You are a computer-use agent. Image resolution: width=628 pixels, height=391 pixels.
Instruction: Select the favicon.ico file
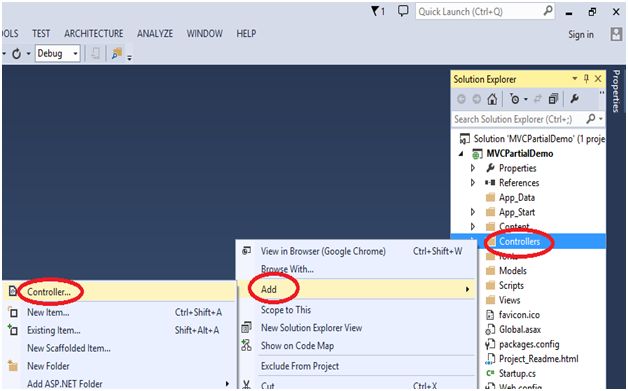519,315
